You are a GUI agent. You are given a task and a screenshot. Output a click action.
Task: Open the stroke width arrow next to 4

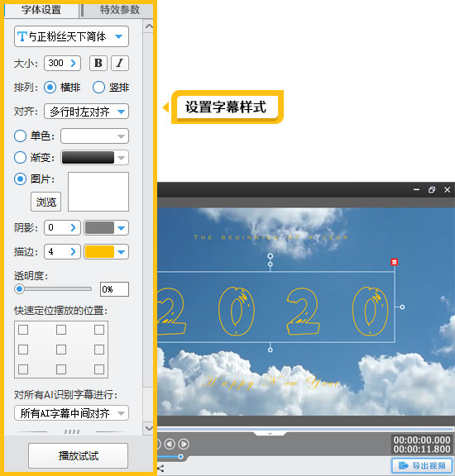[x=73, y=251]
